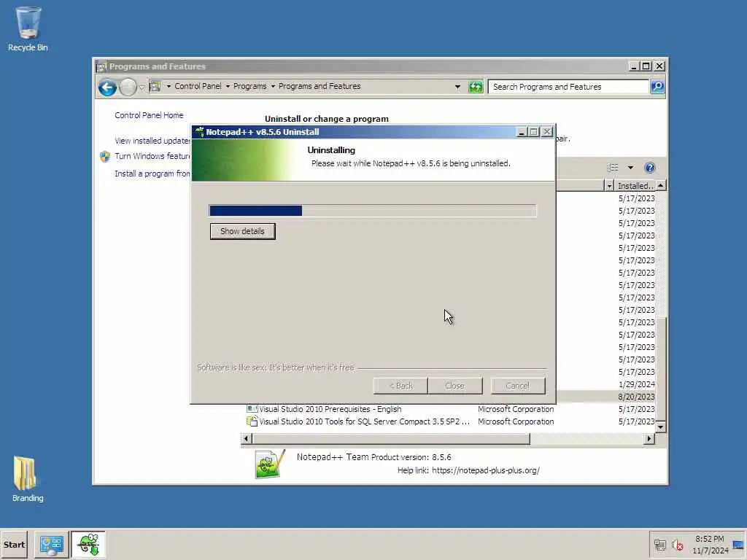Viewport: 747px width, 560px height.
Task: Click the Back button in uninstaller
Action: (400, 386)
